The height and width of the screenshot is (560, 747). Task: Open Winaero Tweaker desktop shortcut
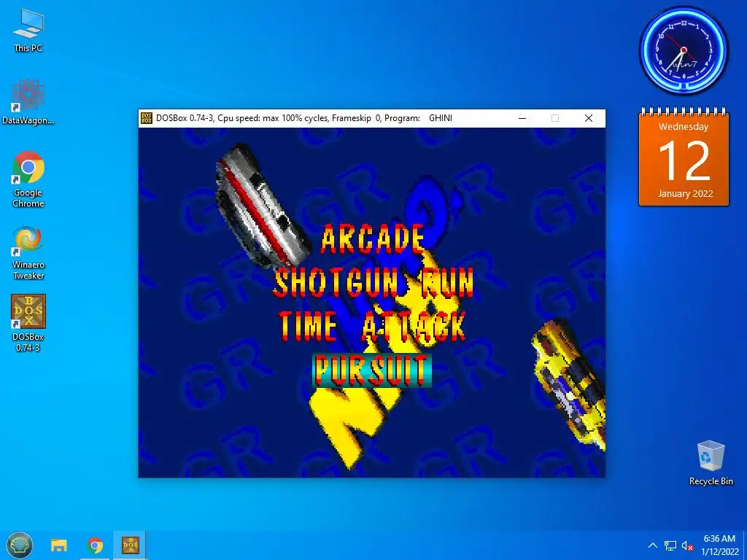28,253
